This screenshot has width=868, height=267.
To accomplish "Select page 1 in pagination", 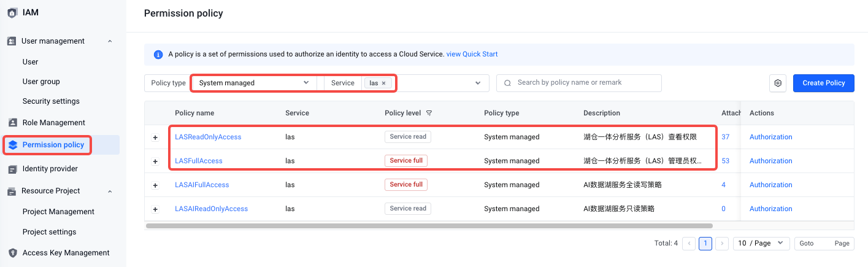I will (705, 244).
